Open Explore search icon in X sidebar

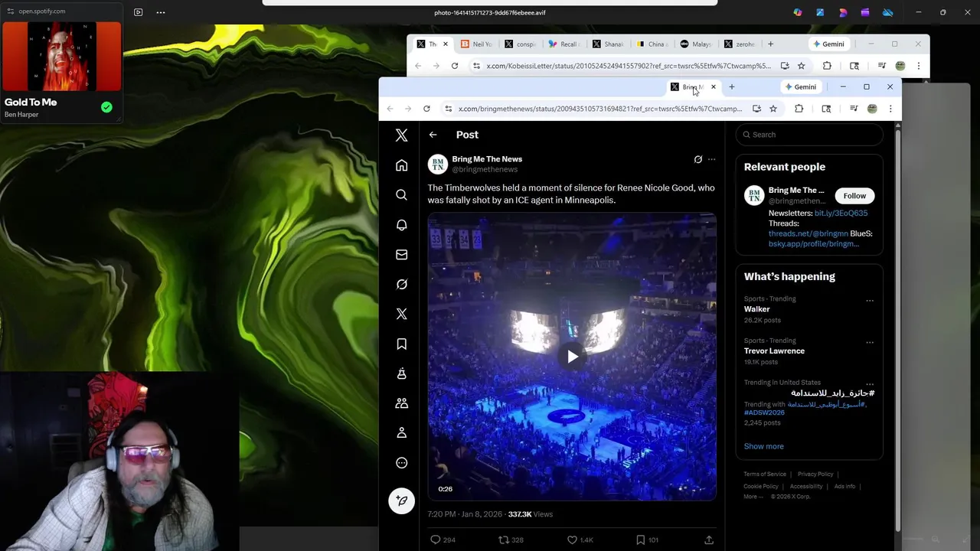(401, 195)
